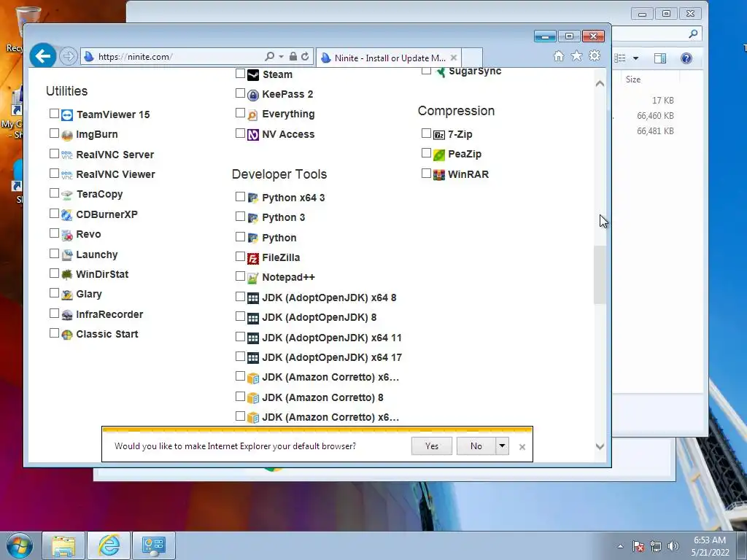This screenshot has width=747, height=560.
Task: Click the NV Access icon
Action: coord(253,135)
